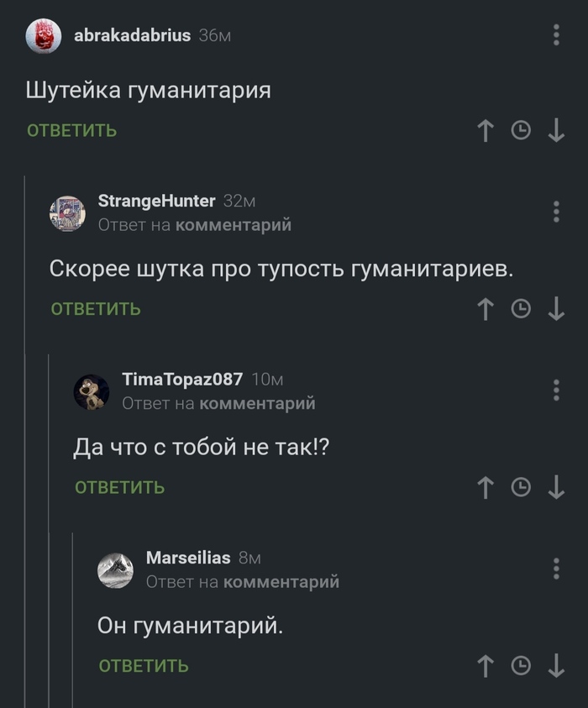The image size is (588, 708).
Task: Open the options menu on TimaTopaz087's comment
Action: click(555, 390)
